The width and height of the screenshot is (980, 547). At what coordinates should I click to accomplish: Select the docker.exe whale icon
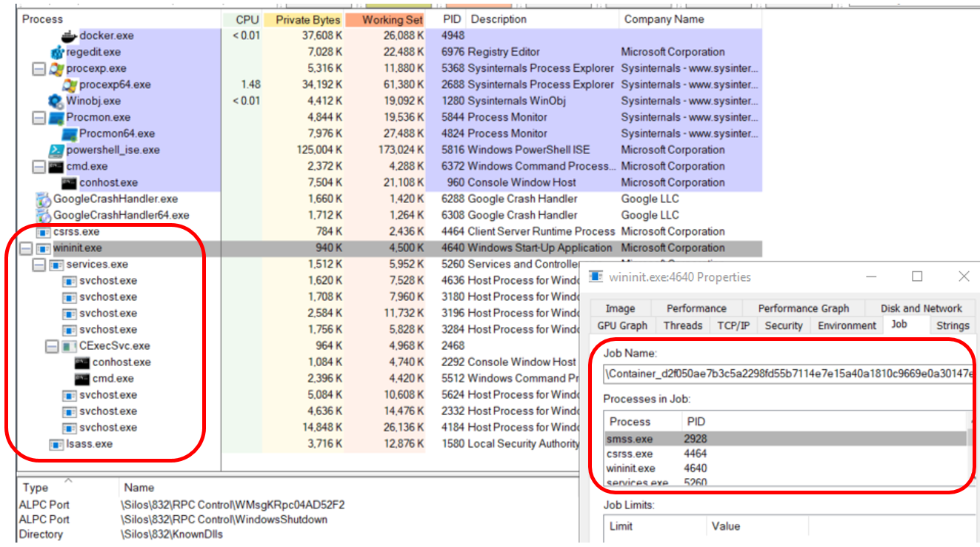point(69,36)
